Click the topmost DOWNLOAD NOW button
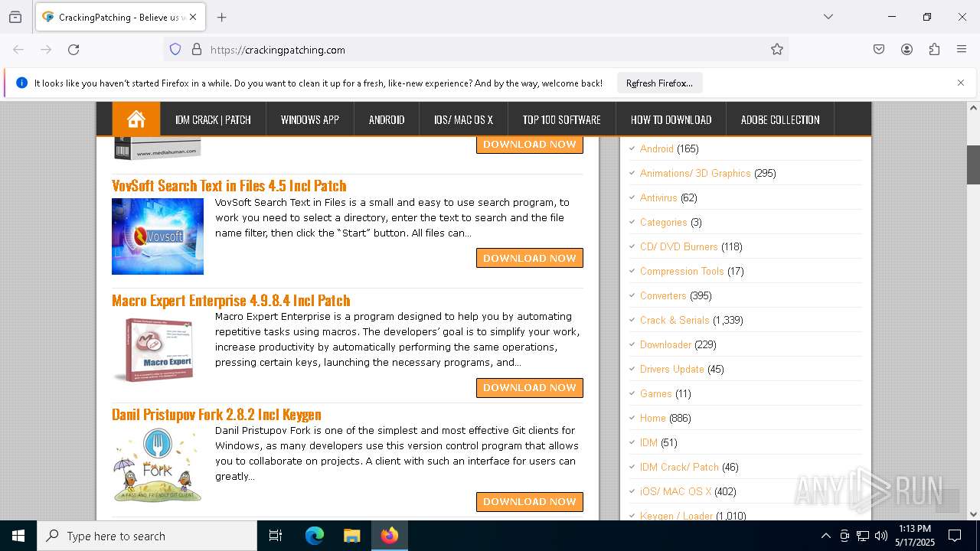The height and width of the screenshot is (551, 980). [530, 144]
